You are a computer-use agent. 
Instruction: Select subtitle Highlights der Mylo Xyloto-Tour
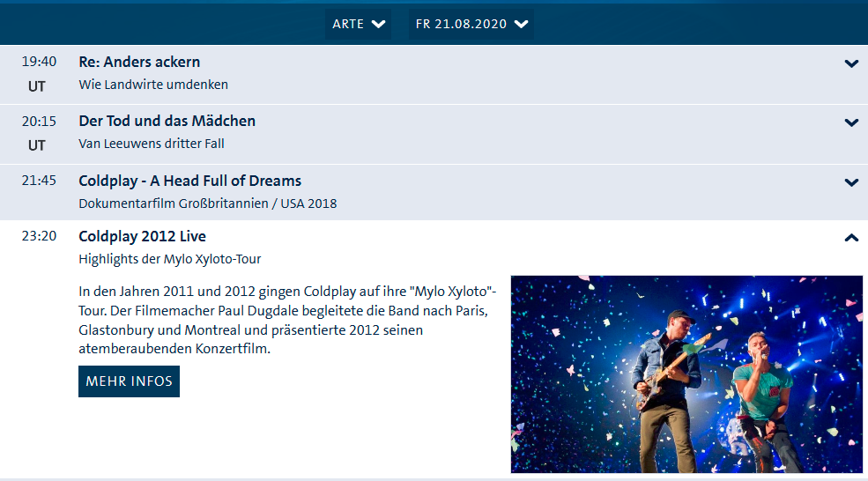tap(170, 259)
